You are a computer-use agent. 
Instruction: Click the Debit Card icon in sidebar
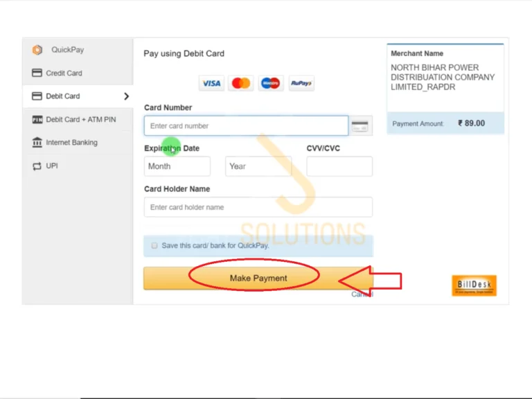point(37,96)
